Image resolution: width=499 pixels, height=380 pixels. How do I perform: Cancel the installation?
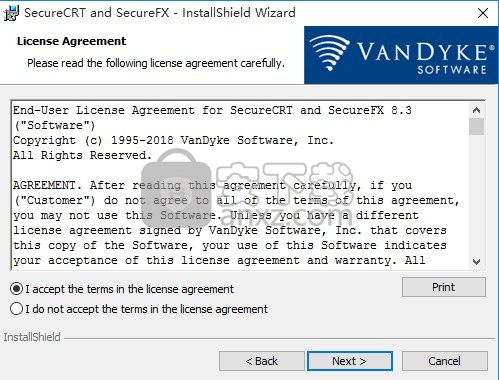pos(445,361)
